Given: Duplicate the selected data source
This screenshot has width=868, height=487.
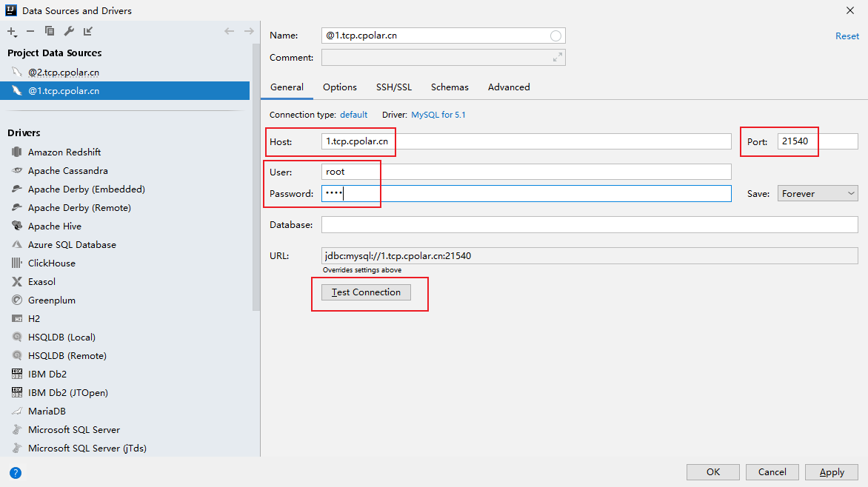Looking at the screenshot, I should (x=50, y=31).
